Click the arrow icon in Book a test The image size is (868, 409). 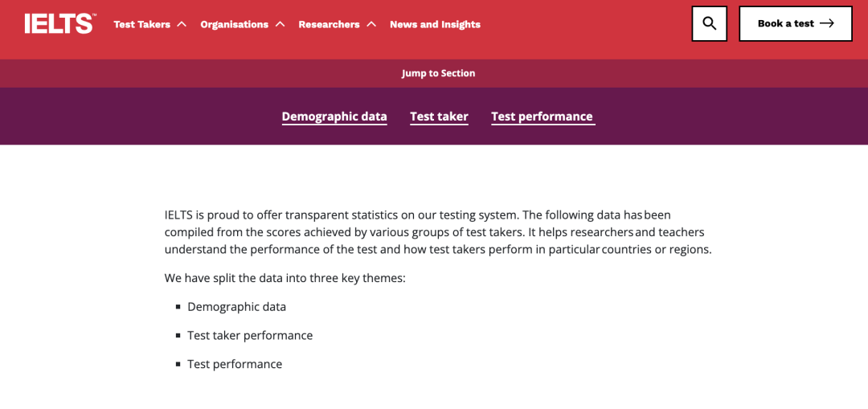click(827, 24)
